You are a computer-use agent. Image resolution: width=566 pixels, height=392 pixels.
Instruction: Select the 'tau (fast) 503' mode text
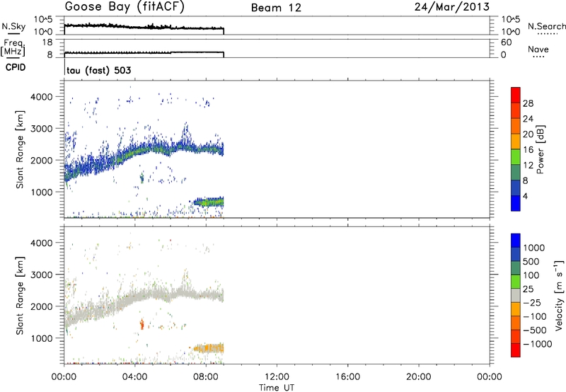tap(99, 70)
